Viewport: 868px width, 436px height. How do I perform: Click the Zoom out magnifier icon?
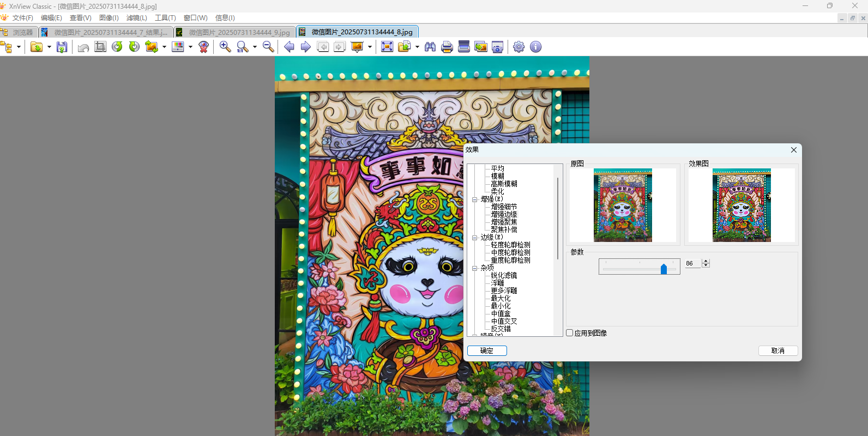click(x=268, y=47)
